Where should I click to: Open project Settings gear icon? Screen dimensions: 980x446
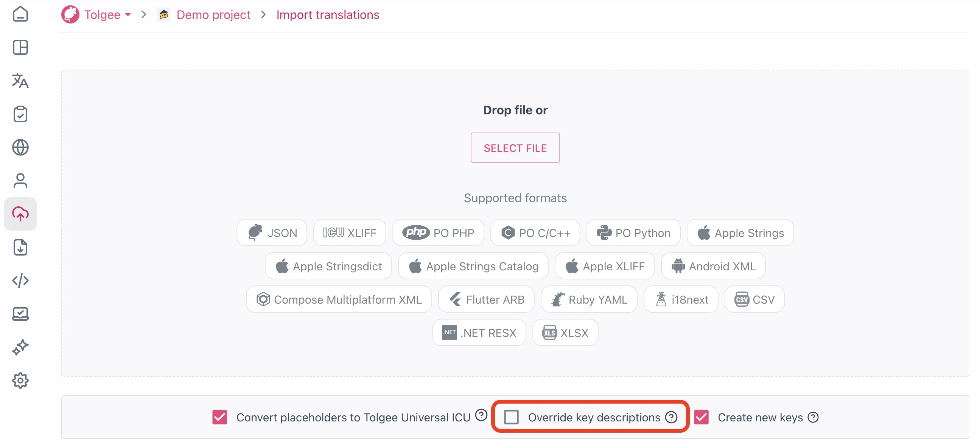click(x=20, y=380)
